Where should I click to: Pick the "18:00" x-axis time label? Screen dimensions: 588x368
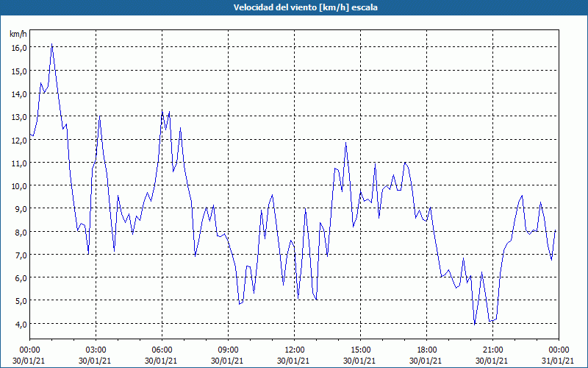pyautogui.click(x=426, y=350)
